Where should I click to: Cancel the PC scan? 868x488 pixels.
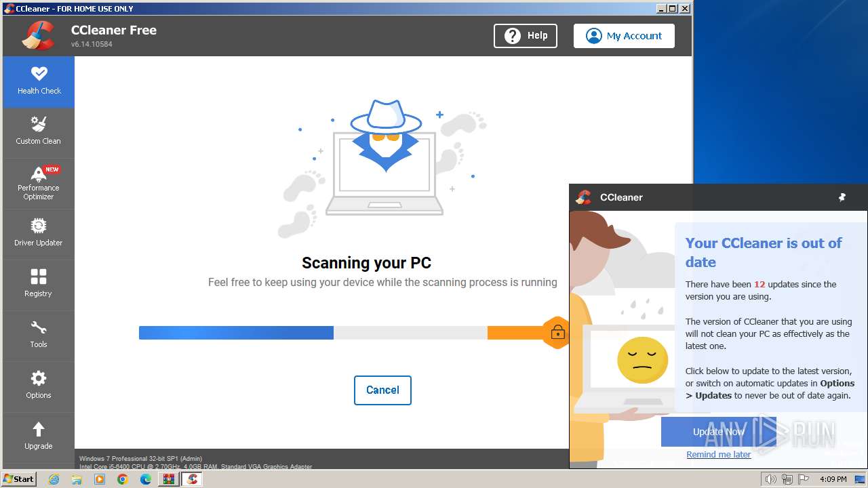pyautogui.click(x=382, y=390)
